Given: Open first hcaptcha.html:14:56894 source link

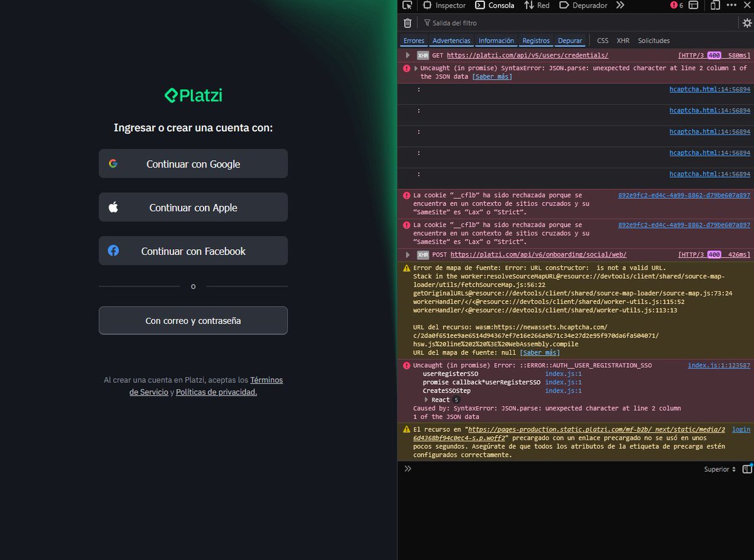Looking at the screenshot, I should pyautogui.click(x=709, y=89).
